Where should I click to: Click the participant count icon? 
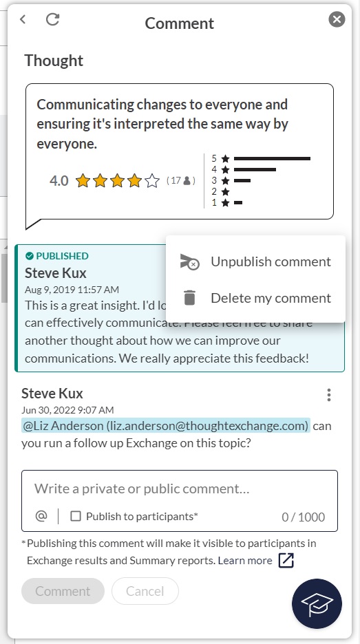(187, 181)
